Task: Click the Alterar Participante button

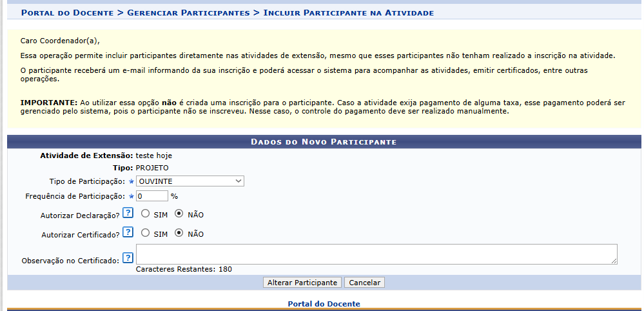Action: pos(302,283)
